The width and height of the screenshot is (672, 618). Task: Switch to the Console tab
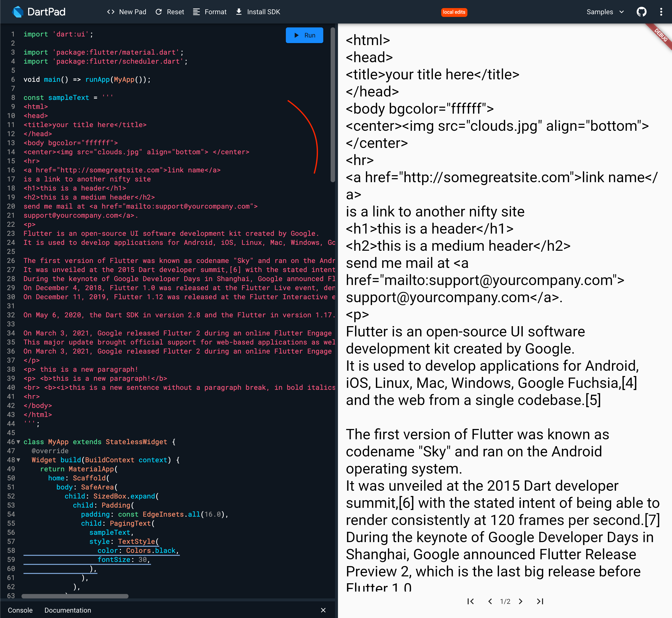(21, 610)
